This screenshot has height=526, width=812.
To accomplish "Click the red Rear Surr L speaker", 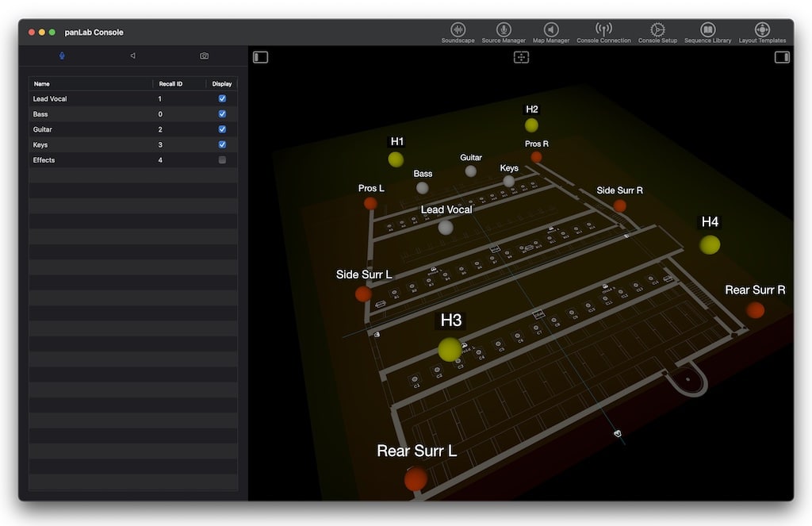I will click(416, 479).
